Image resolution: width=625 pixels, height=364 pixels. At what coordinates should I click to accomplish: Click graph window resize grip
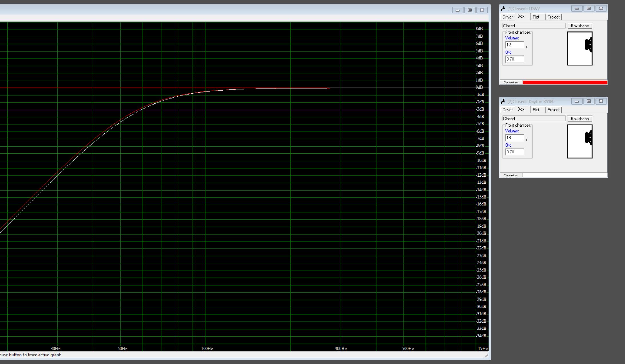(486, 355)
